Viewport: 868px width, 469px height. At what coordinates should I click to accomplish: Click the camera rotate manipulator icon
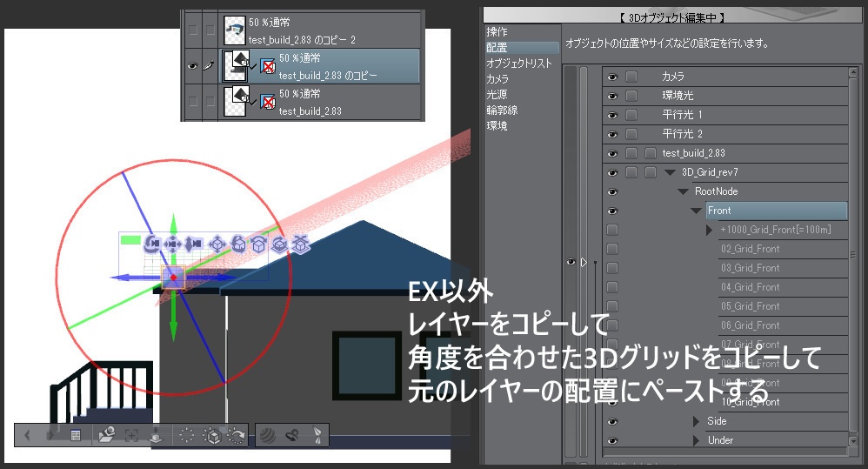[151, 244]
